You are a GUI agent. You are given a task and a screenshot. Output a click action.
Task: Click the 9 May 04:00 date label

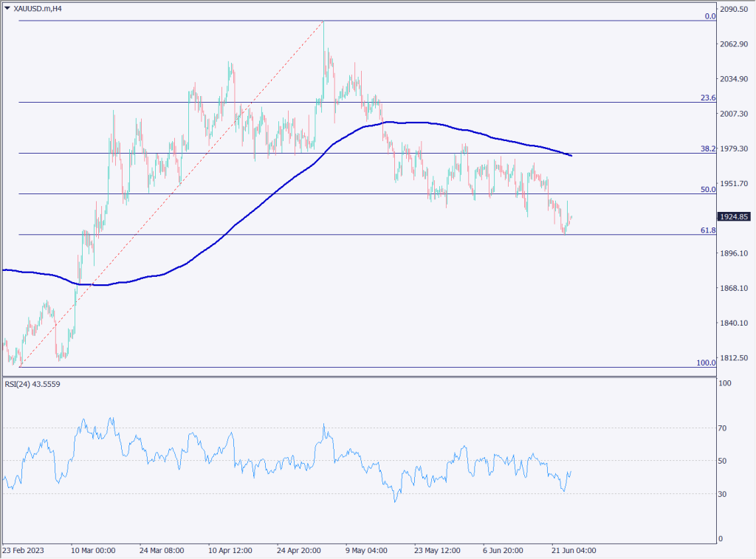point(369,551)
